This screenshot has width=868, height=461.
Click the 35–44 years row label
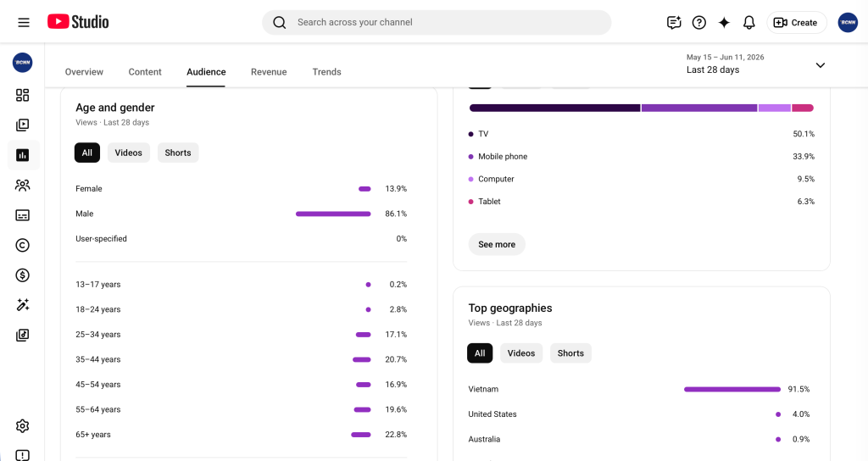tap(98, 359)
